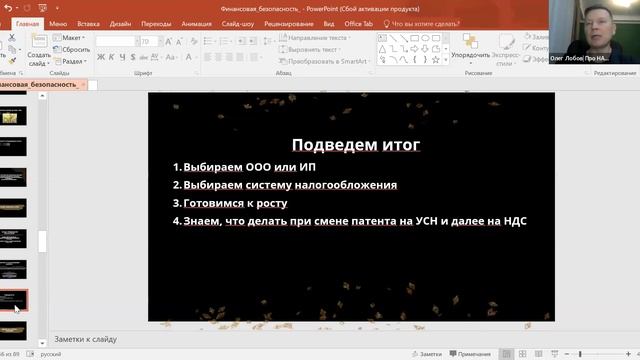Open Экспресс-стили quick styles gallery
The width and height of the screenshot is (640, 360).
pos(506,50)
